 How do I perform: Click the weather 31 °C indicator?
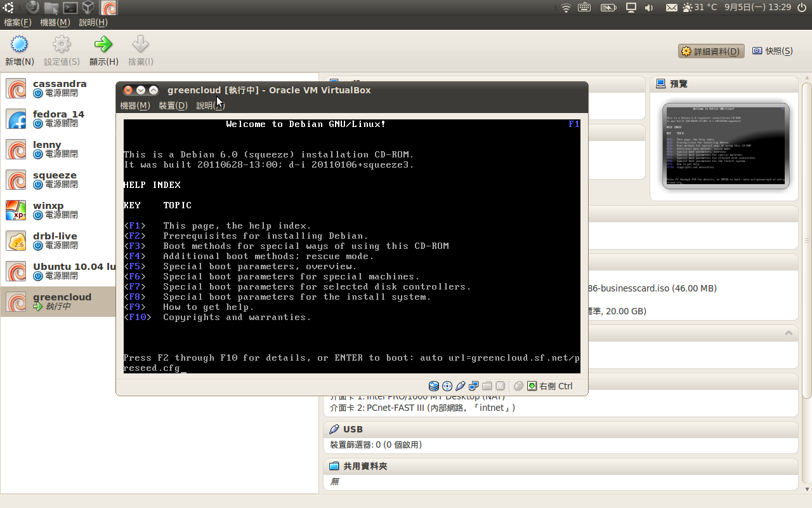click(x=700, y=8)
